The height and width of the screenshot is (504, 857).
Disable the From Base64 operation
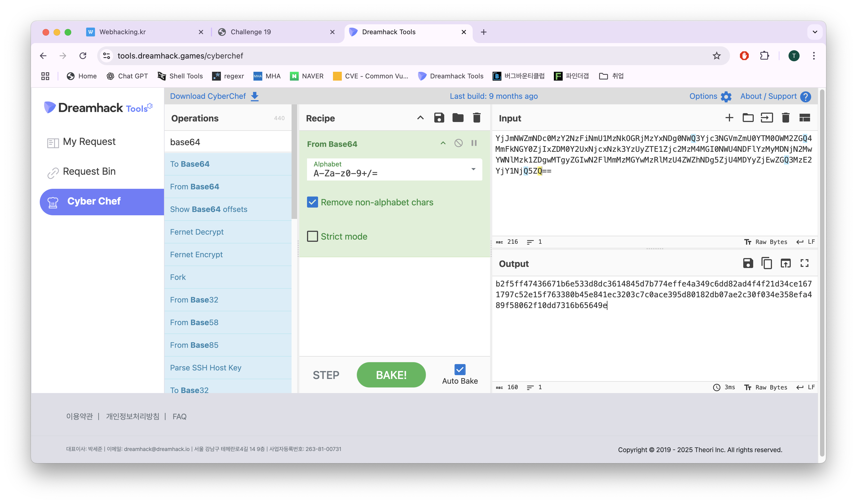click(458, 143)
